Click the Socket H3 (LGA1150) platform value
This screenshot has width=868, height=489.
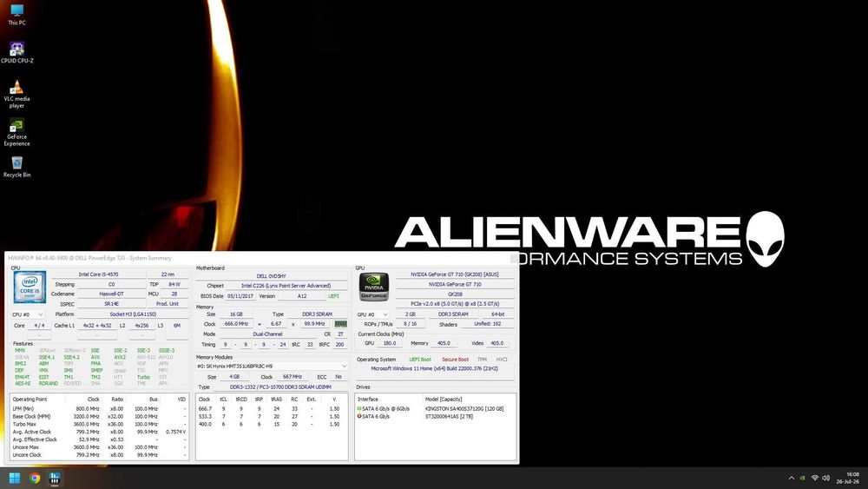point(133,314)
